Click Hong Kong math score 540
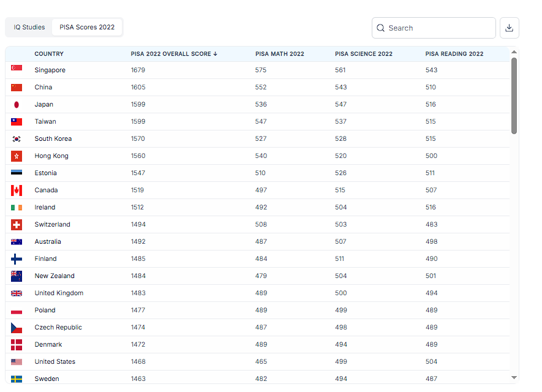The height and width of the screenshot is (392, 542). coord(261,156)
